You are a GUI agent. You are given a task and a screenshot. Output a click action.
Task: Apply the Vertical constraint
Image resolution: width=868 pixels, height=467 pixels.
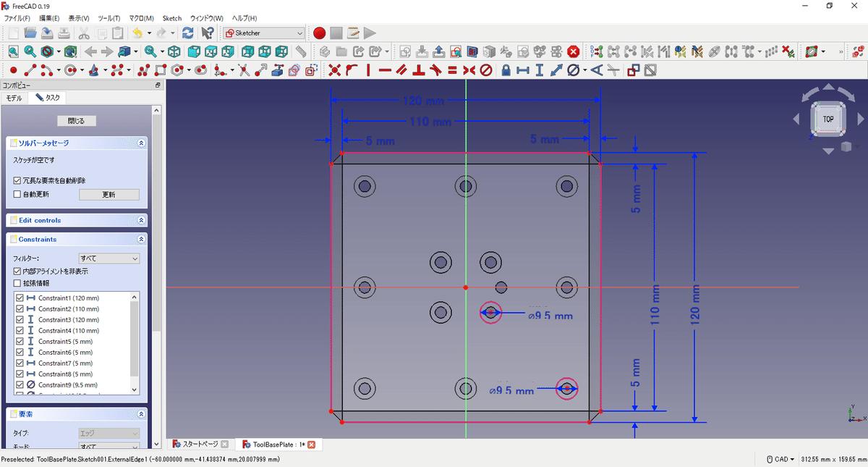(x=368, y=70)
